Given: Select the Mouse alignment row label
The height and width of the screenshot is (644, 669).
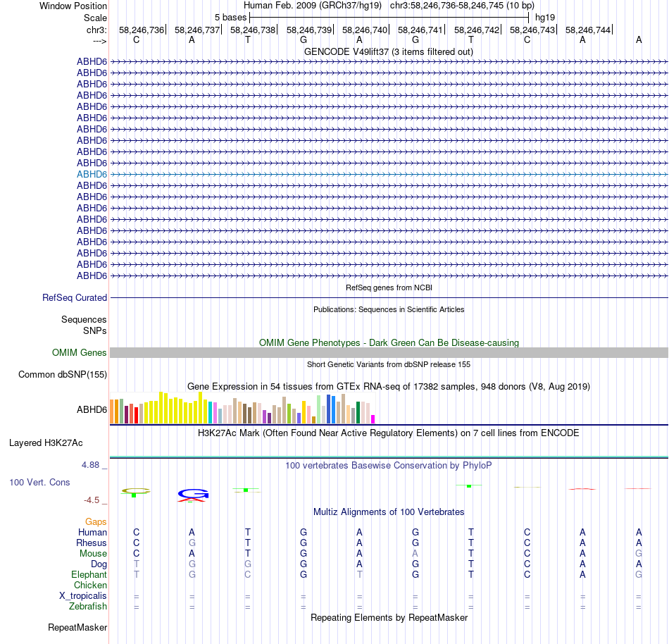Looking at the screenshot, I should coord(93,553).
